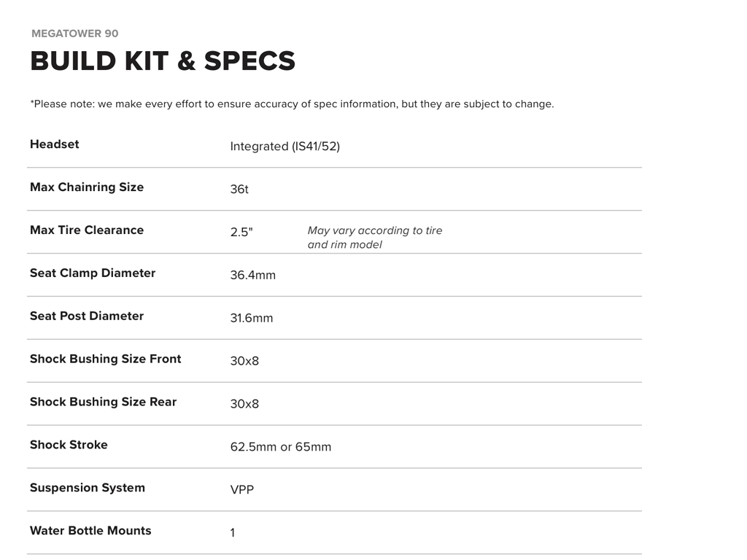Screen dimensions: 747x560
Task: Click the 2.5" tire clearance value
Action: [241, 233]
